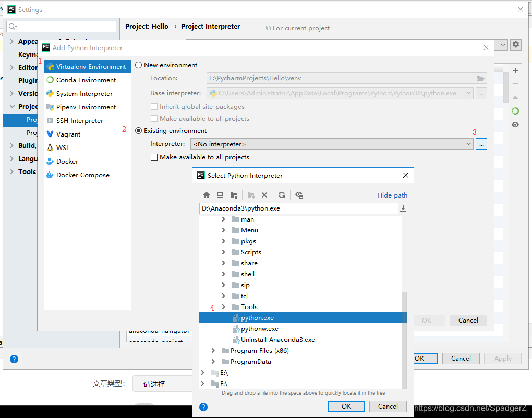The image size is (532, 418).
Task: Click the path text field D:\Anaconda3\python.exe
Action: tap(298, 208)
